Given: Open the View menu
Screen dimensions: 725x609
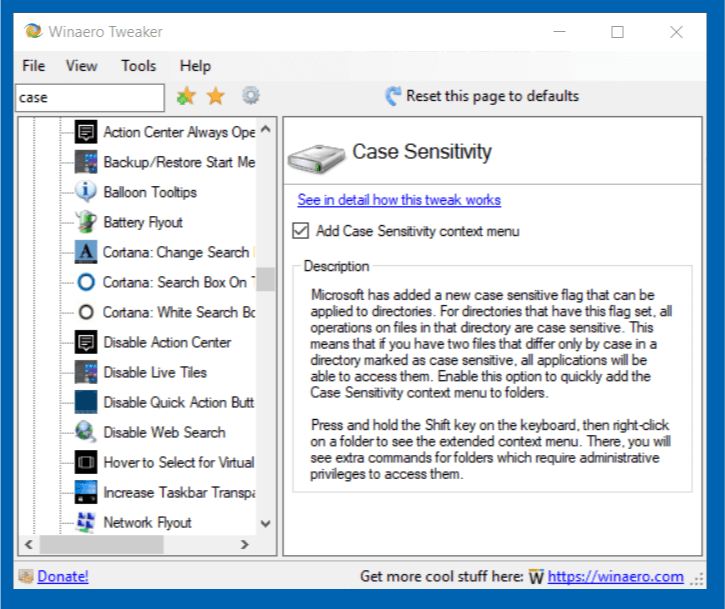Looking at the screenshot, I should 81,66.
